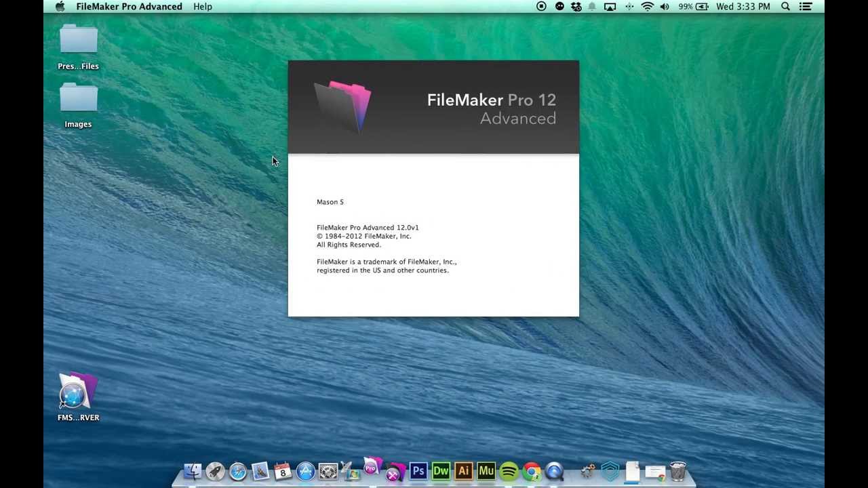Open Launchpad from the Dock
The width and height of the screenshot is (868, 488).
tap(215, 470)
